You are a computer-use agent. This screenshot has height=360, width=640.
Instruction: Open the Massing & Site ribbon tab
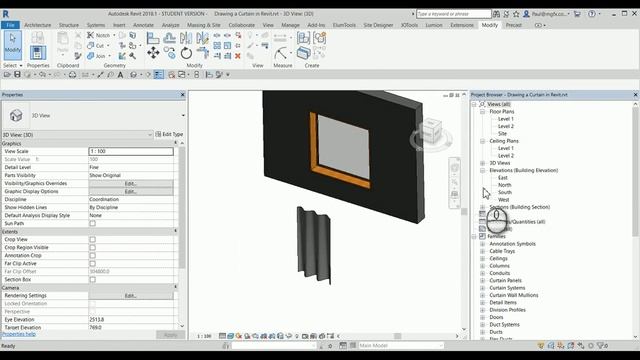pos(204,25)
